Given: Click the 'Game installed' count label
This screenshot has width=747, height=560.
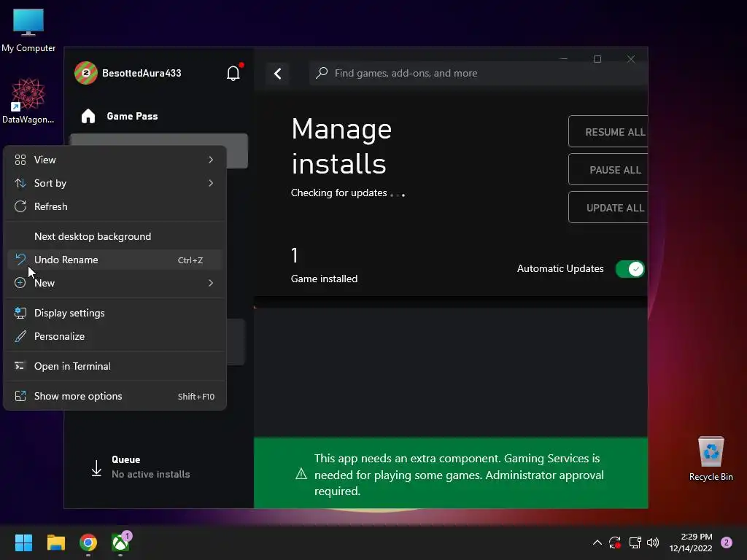Looking at the screenshot, I should (x=324, y=279).
